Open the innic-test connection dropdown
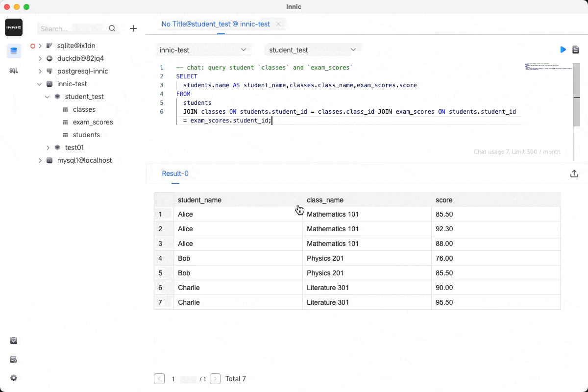The height and width of the screenshot is (392, 588). coord(203,50)
